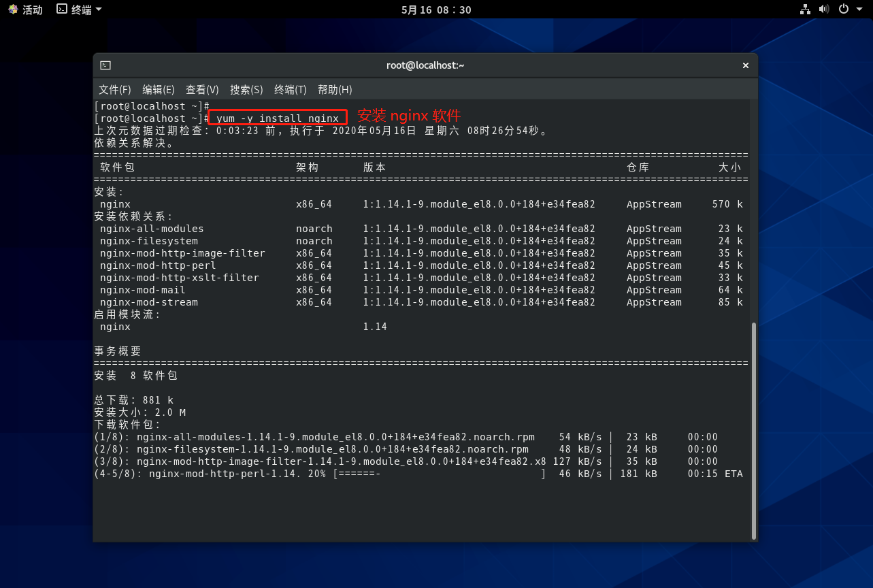Open the 终端(T) menu in the menu bar
This screenshot has width=873, height=588.
[x=291, y=90]
